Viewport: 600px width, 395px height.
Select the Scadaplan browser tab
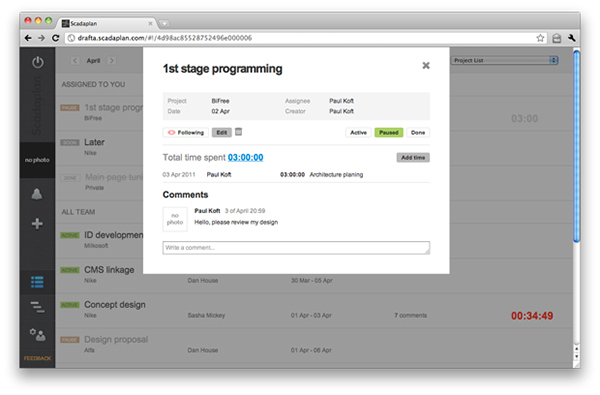107,23
